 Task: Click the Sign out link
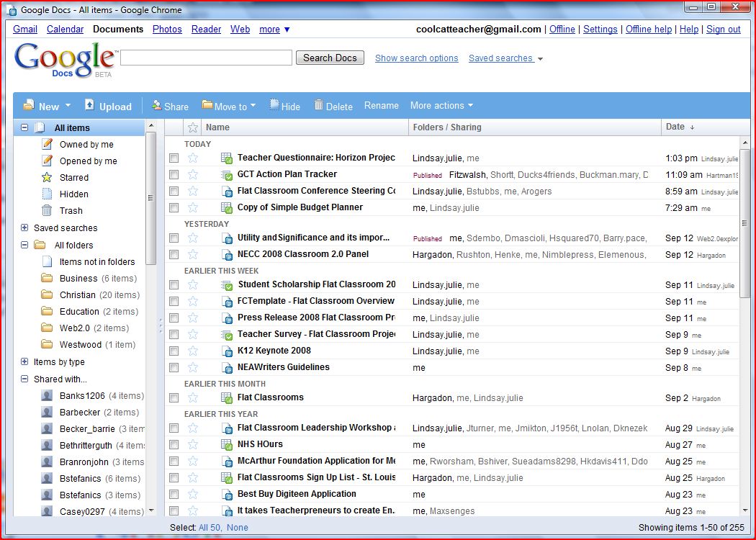pyautogui.click(x=723, y=30)
